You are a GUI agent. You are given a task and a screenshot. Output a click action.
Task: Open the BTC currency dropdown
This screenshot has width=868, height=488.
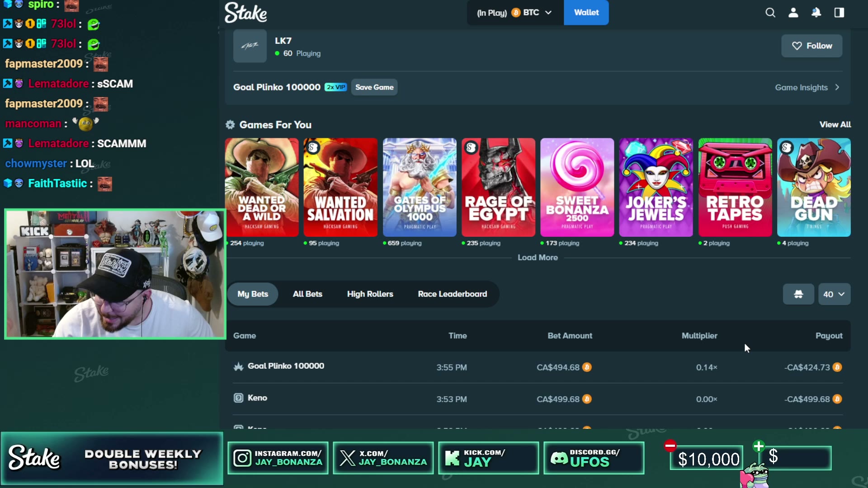click(515, 13)
